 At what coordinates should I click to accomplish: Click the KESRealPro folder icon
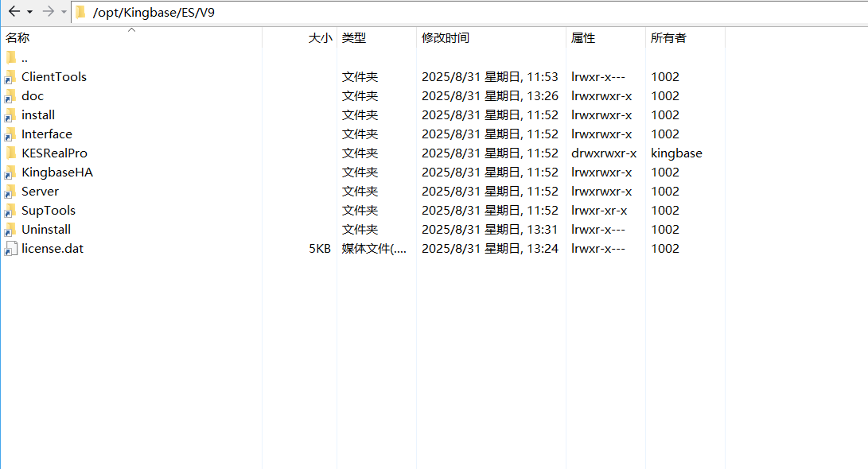[x=11, y=153]
